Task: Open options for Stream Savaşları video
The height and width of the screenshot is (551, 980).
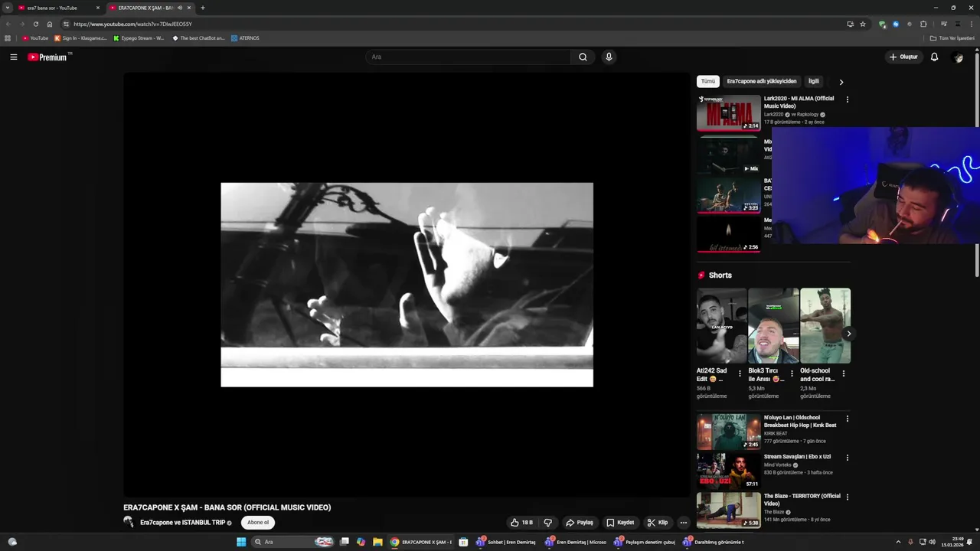Action: point(847,458)
